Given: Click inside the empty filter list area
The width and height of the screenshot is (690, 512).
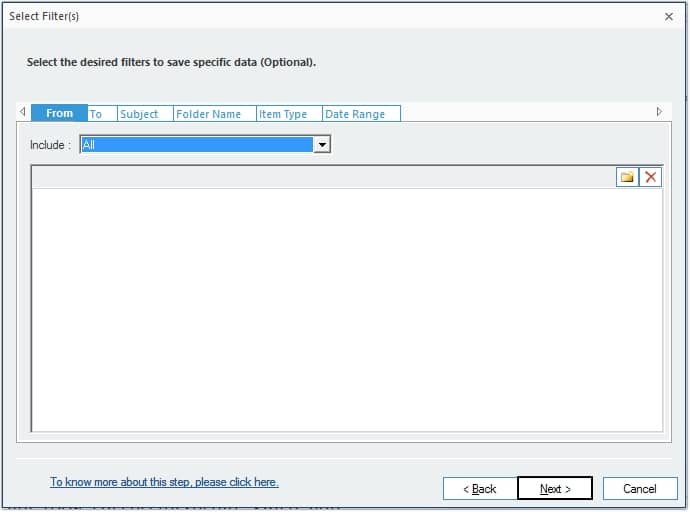Looking at the screenshot, I should click(347, 310).
